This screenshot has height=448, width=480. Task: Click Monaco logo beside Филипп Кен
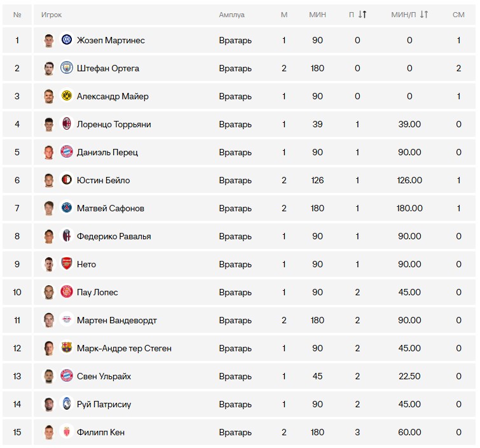(66, 431)
